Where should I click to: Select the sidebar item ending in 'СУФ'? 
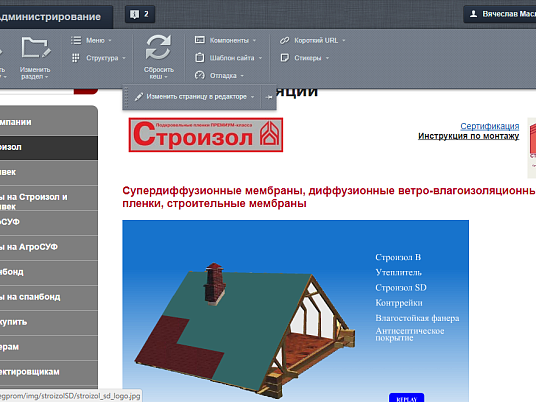pyautogui.click(x=49, y=222)
